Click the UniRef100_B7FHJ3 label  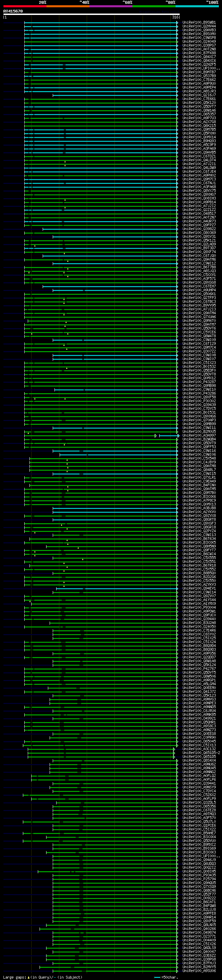pyautogui.click(x=199, y=963)
